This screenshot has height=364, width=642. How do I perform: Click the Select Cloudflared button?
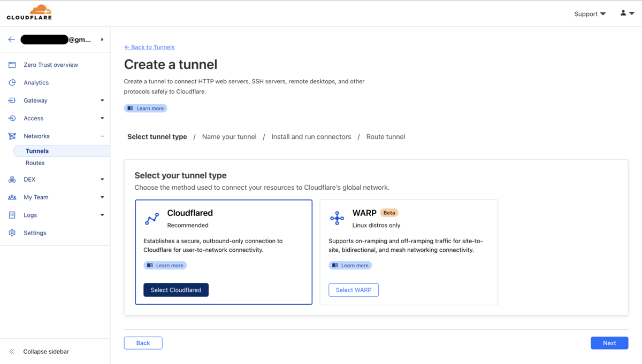(x=176, y=290)
